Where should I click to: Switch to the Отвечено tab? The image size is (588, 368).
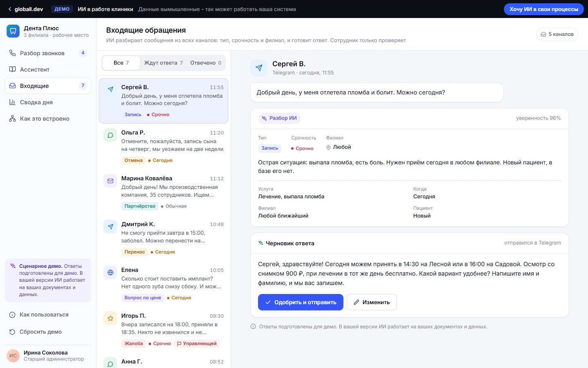(206, 63)
